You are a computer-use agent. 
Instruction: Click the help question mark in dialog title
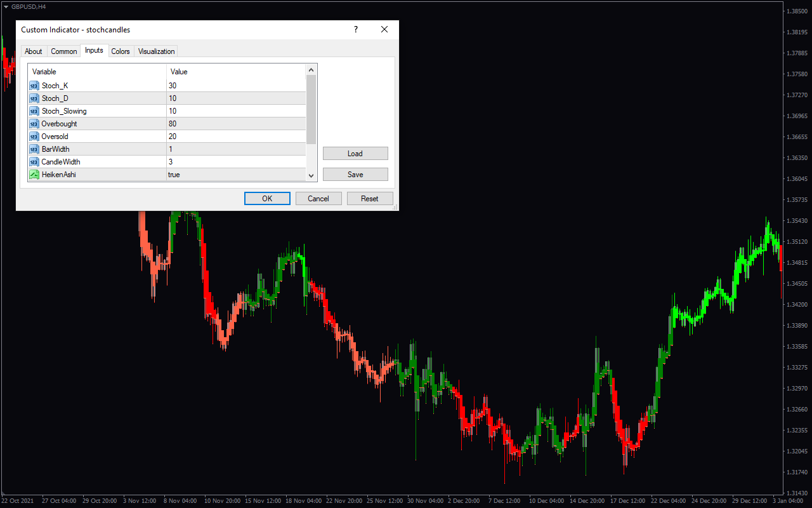(x=356, y=29)
